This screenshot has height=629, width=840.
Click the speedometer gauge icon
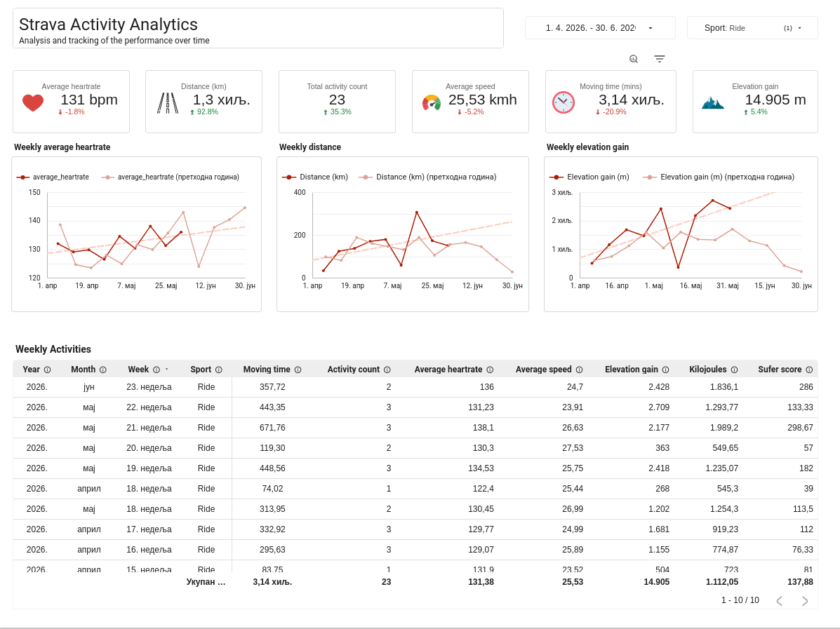click(432, 102)
